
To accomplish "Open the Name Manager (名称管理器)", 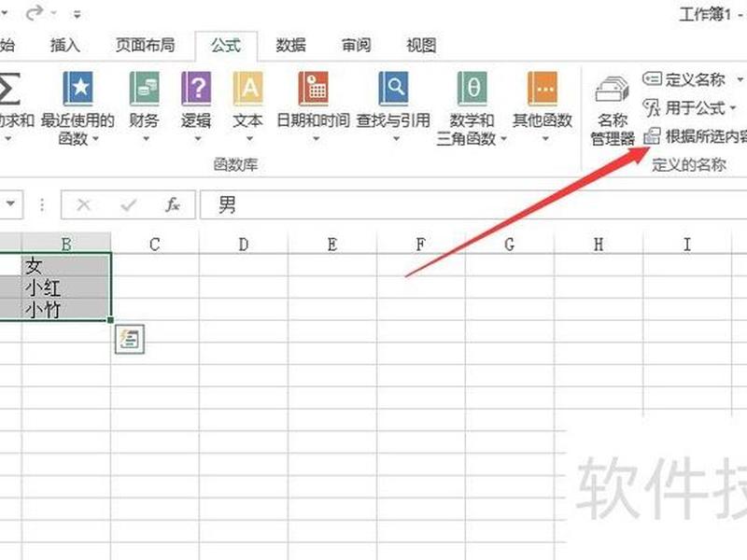I will tap(613, 110).
